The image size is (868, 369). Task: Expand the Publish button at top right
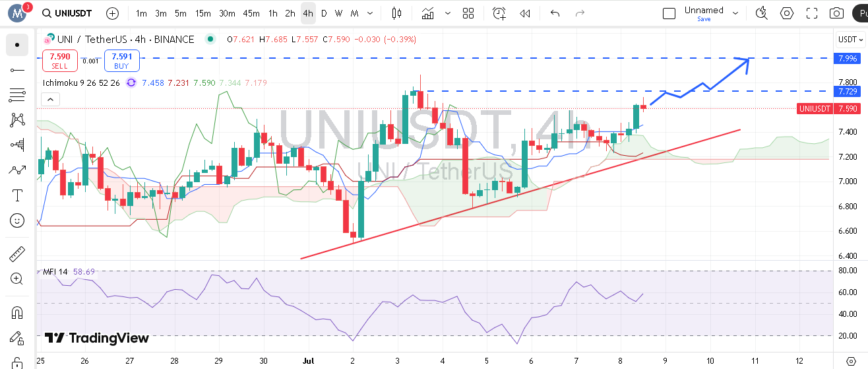tap(859, 13)
